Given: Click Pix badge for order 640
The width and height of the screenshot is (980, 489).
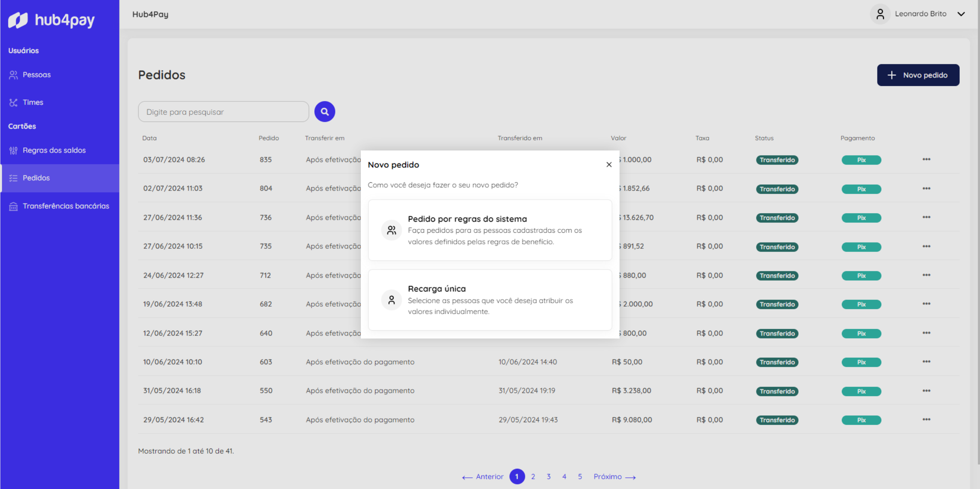Looking at the screenshot, I should click(861, 334).
